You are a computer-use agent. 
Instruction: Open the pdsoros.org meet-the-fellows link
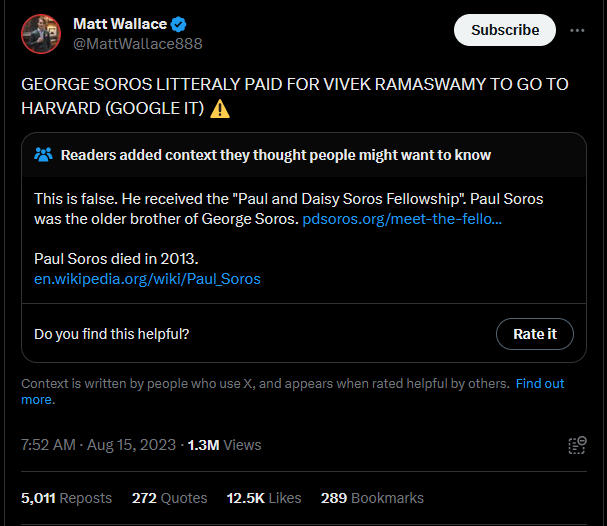click(x=402, y=219)
